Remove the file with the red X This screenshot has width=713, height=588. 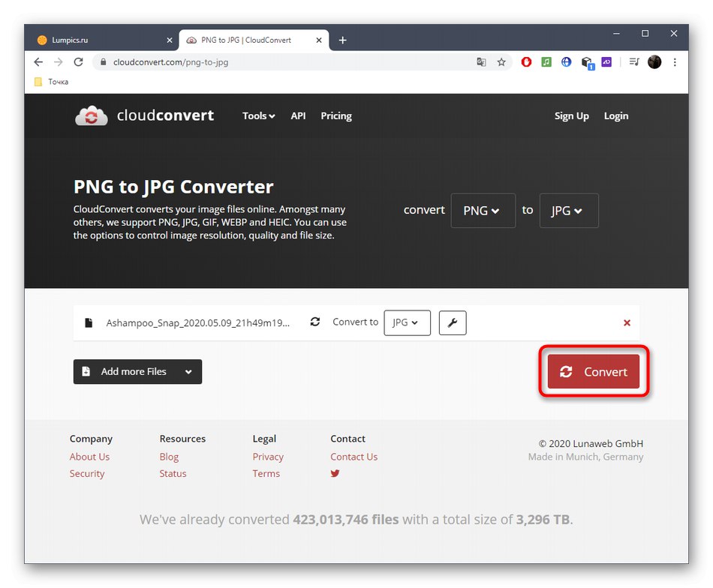[627, 322]
